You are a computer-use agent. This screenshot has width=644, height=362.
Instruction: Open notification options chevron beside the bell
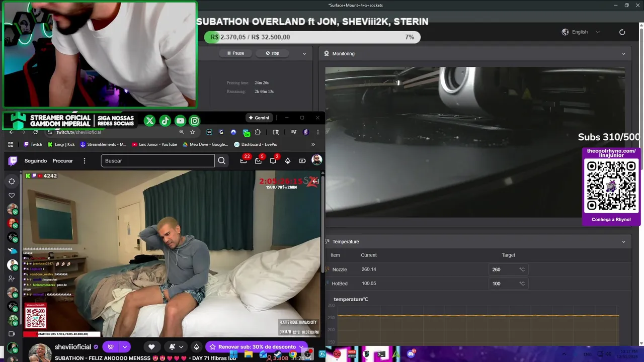181,347
